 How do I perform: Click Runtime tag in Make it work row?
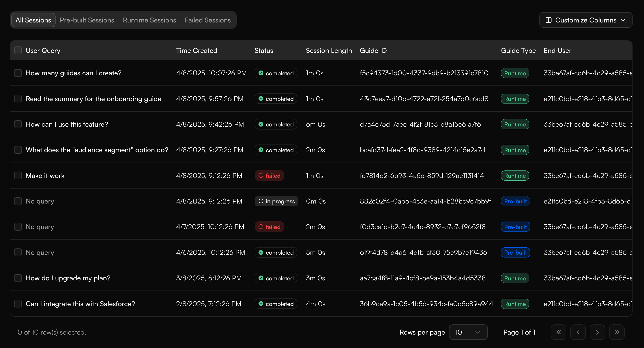[515, 176]
